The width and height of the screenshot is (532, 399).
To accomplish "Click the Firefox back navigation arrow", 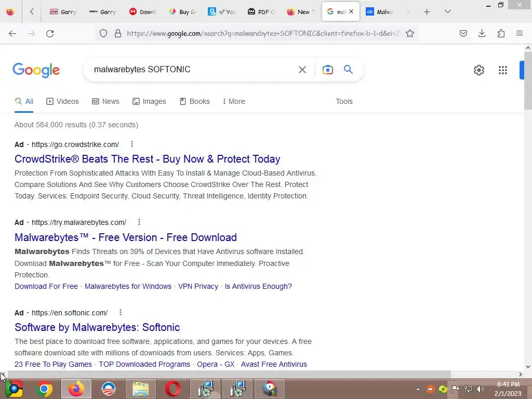I will [12, 33].
